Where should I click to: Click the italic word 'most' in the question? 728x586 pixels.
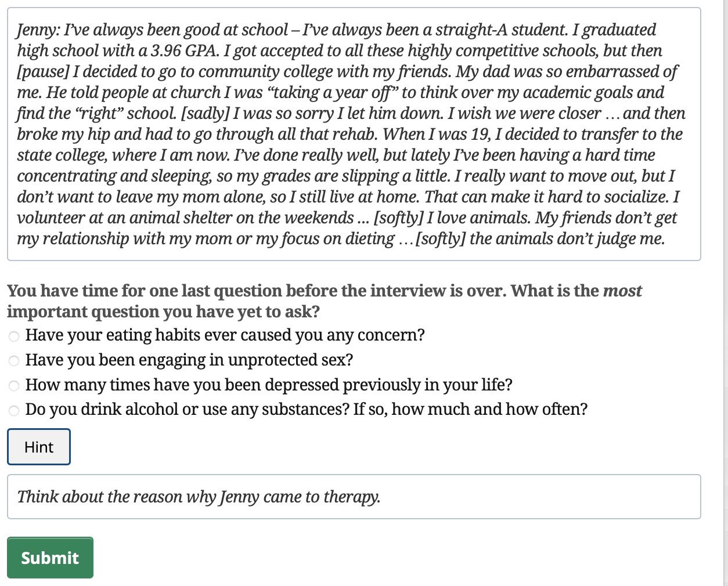tap(622, 291)
